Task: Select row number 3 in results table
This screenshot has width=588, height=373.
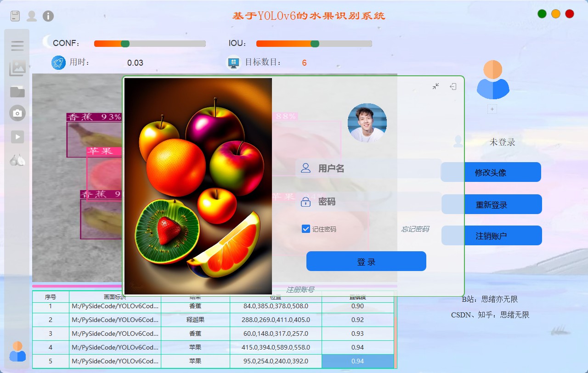Action: (x=51, y=333)
